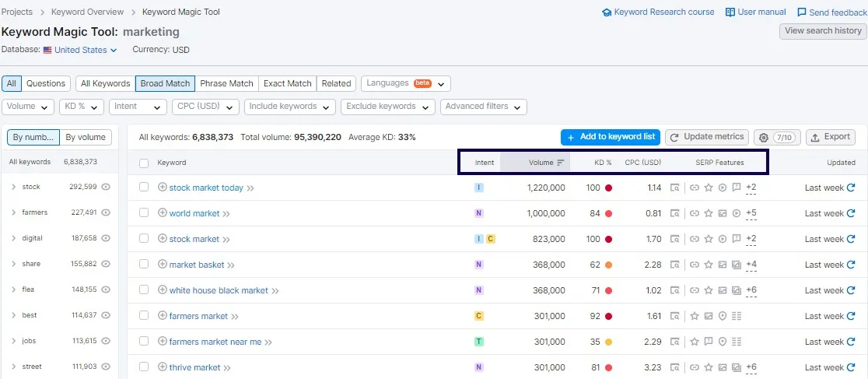Click video icon in stock market row

click(x=722, y=239)
